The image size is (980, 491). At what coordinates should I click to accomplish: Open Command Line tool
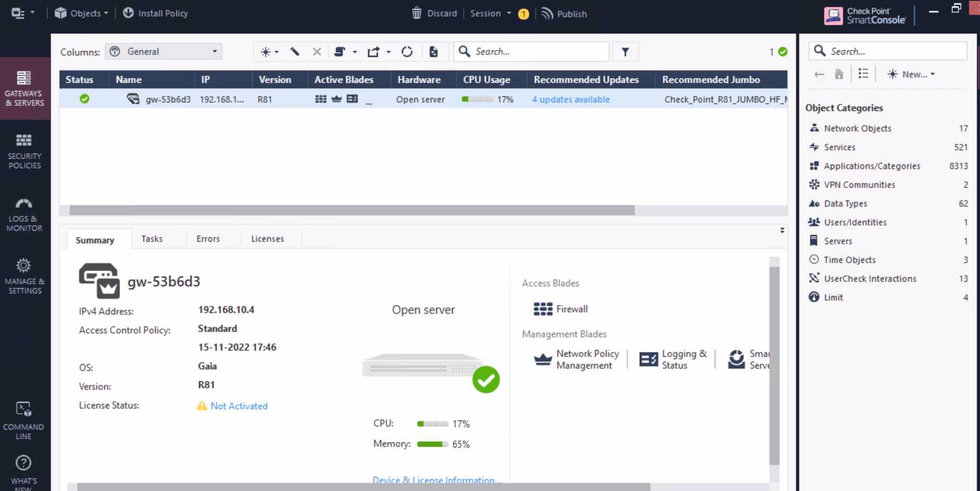(x=23, y=421)
